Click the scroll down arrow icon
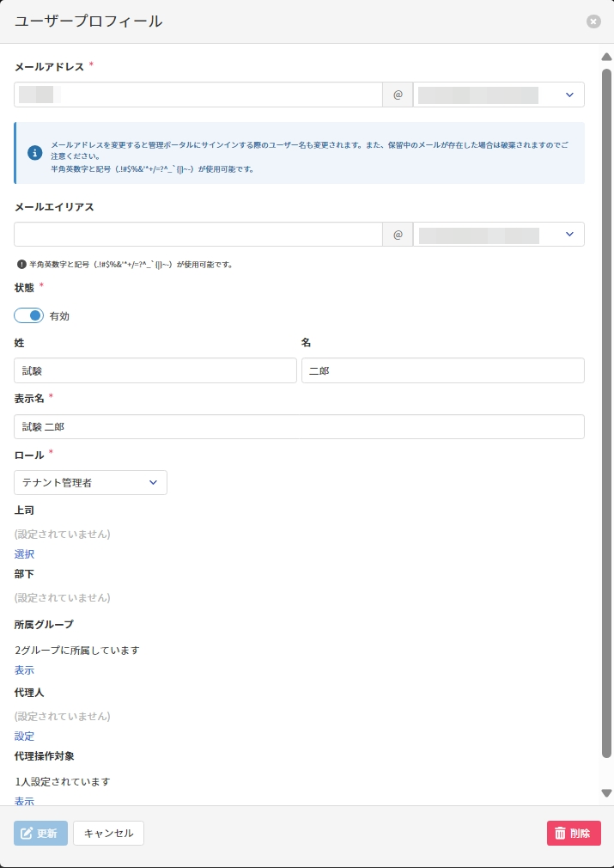The width and height of the screenshot is (614, 868). pos(606,793)
